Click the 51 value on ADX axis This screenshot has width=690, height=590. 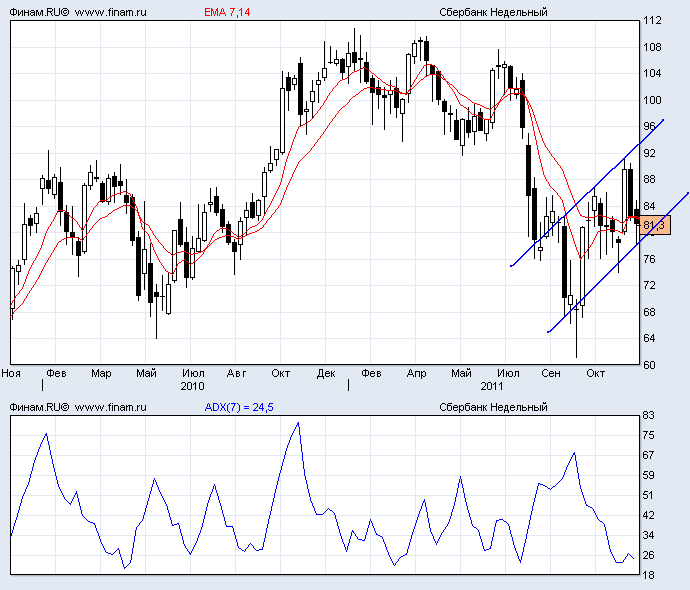click(x=649, y=495)
